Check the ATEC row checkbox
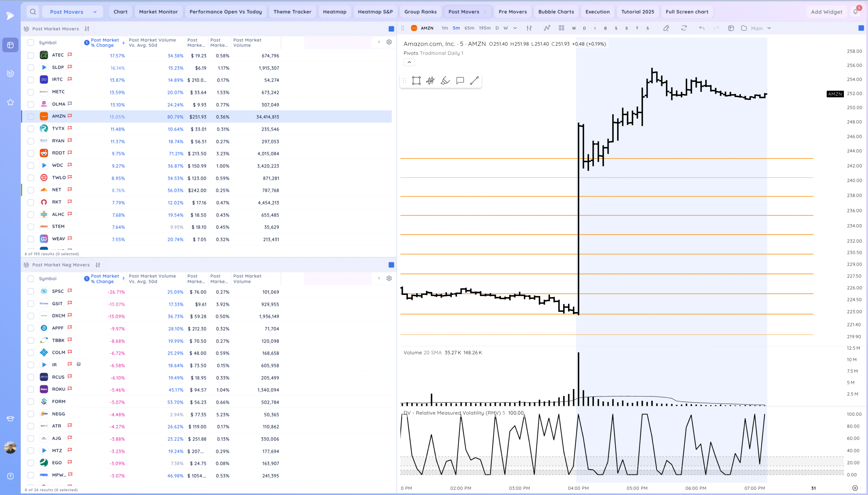868x495 pixels. pyautogui.click(x=31, y=55)
